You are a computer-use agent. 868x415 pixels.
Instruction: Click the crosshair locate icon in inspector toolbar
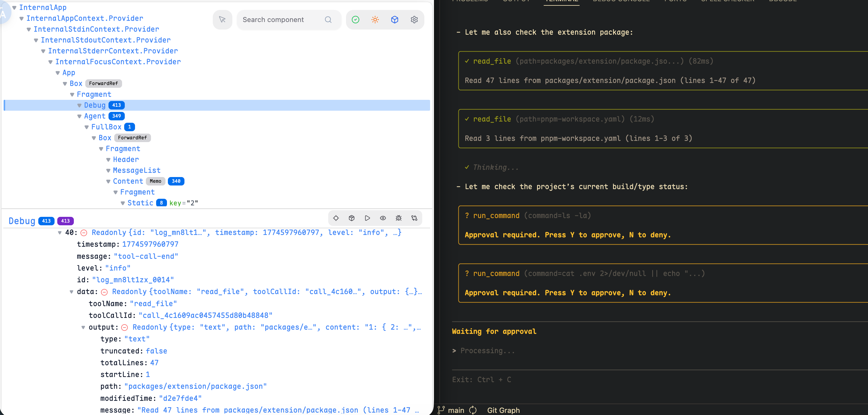336,218
